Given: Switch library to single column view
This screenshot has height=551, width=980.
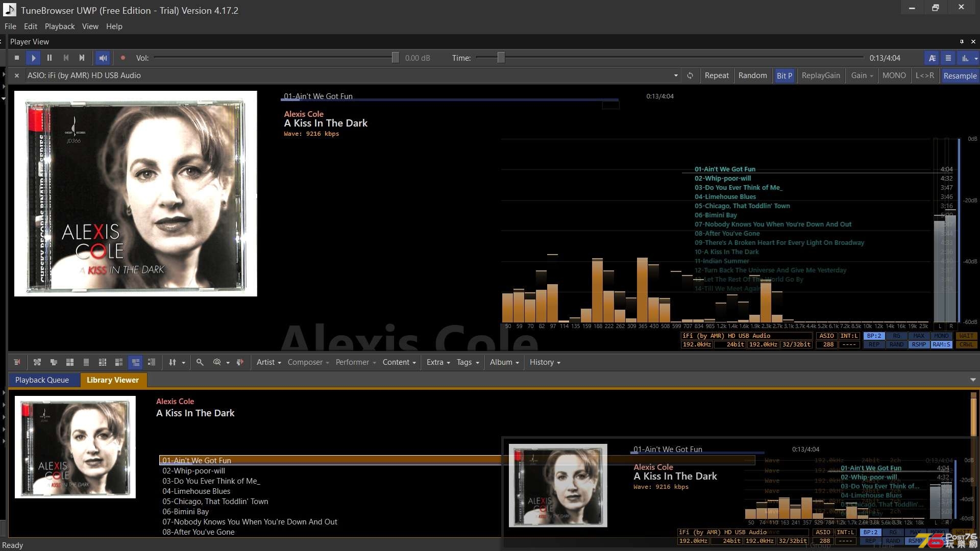Looking at the screenshot, I should 86,362.
